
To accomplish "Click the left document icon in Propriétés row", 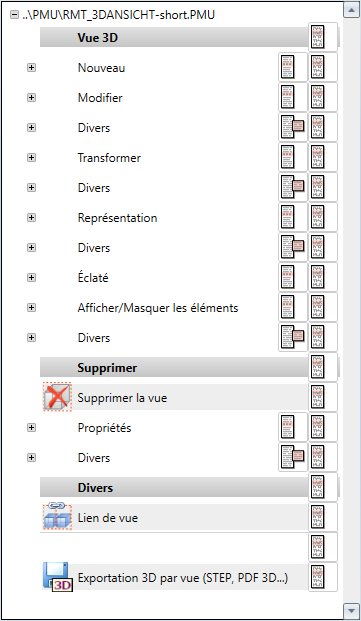I will click(293, 428).
